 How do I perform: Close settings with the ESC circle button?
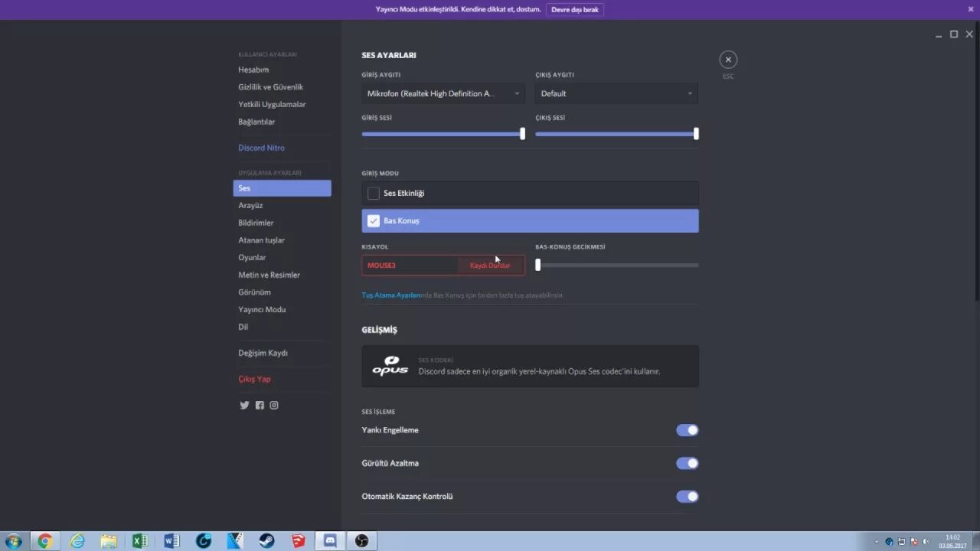[728, 60]
